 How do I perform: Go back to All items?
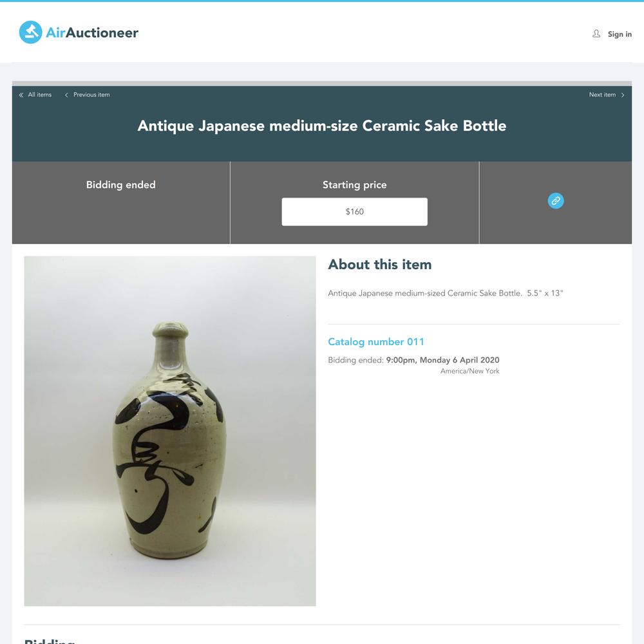[x=39, y=95]
